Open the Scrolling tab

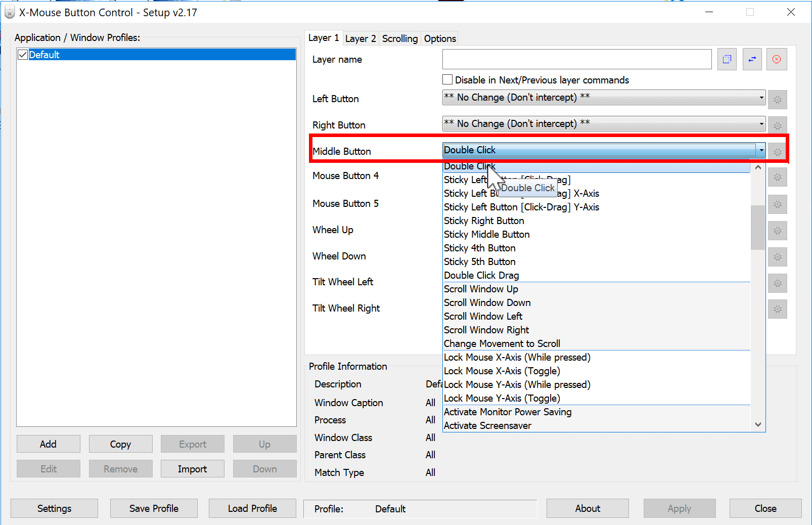[x=399, y=38]
